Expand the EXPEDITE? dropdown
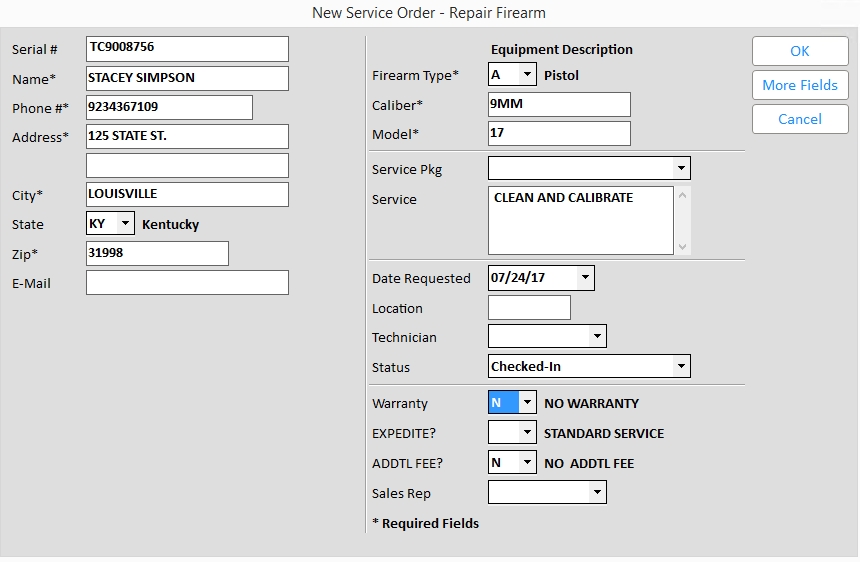 [x=527, y=433]
